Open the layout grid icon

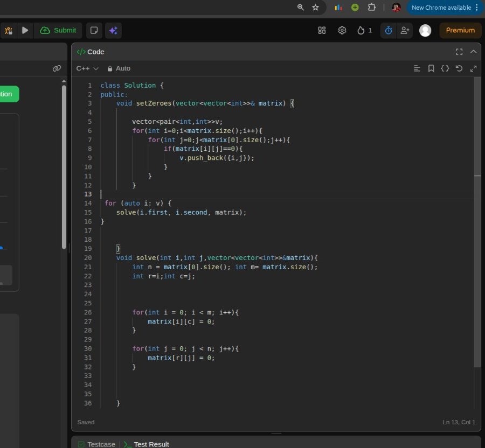[x=322, y=30]
